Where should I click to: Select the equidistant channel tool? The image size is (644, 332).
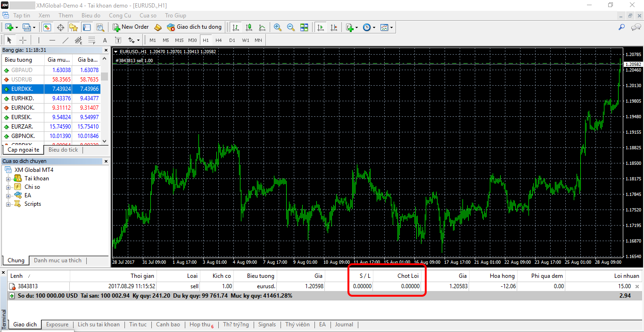pos(79,40)
